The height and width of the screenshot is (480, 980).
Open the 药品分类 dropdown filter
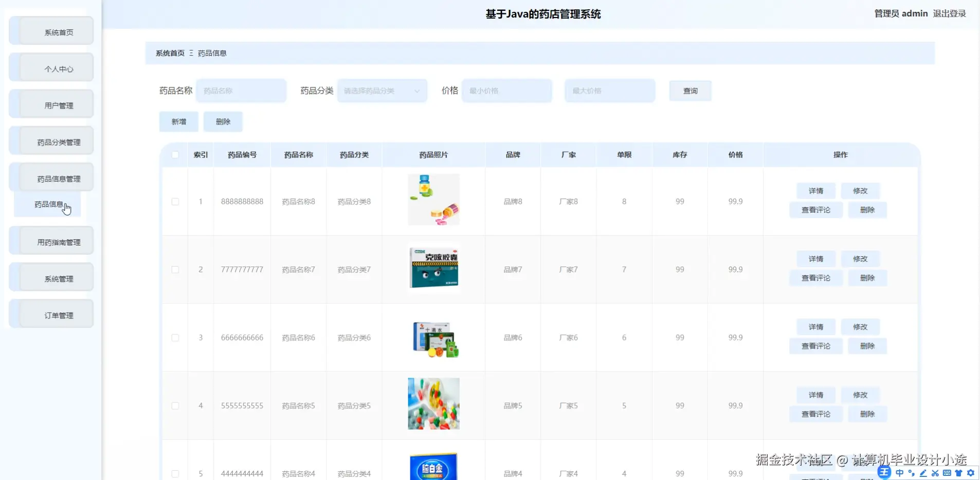pos(382,91)
